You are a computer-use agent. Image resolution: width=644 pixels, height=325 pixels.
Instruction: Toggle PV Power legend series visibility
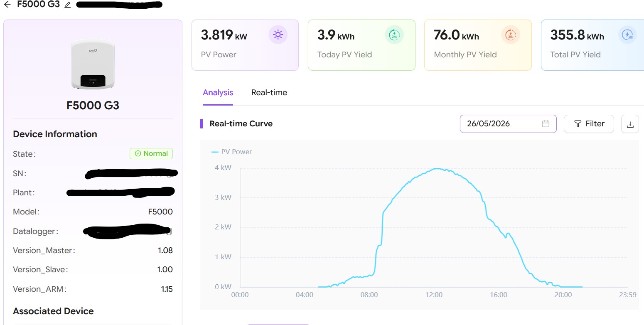(232, 152)
